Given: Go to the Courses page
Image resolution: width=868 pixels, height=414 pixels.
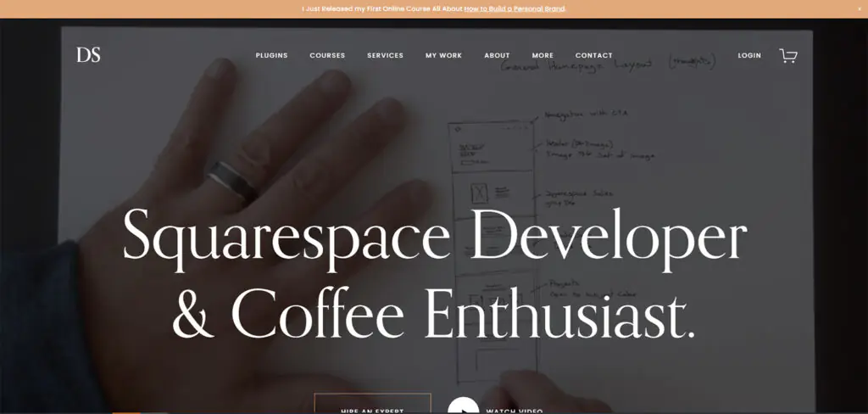Looking at the screenshot, I should click(327, 55).
